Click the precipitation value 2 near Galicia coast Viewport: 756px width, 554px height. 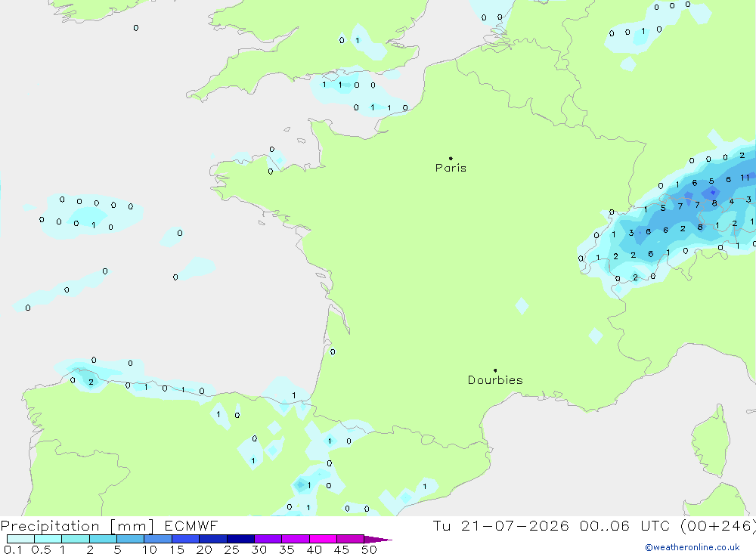pos(91,382)
